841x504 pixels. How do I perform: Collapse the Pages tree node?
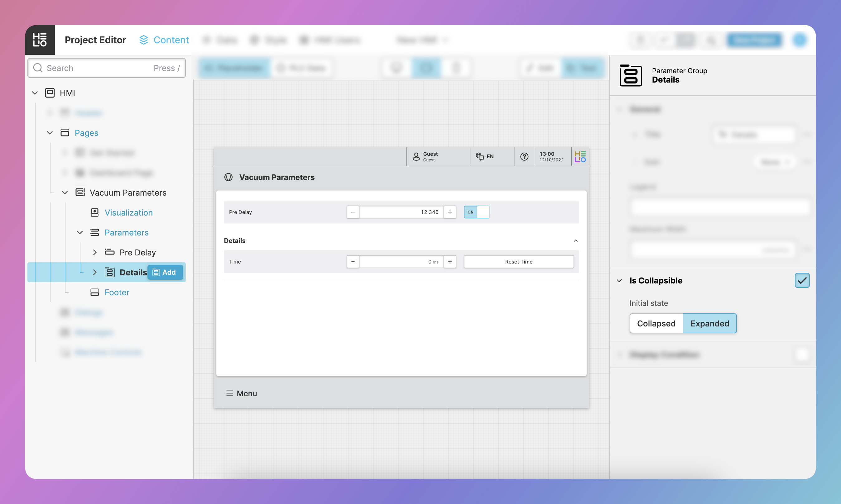click(50, 133)
